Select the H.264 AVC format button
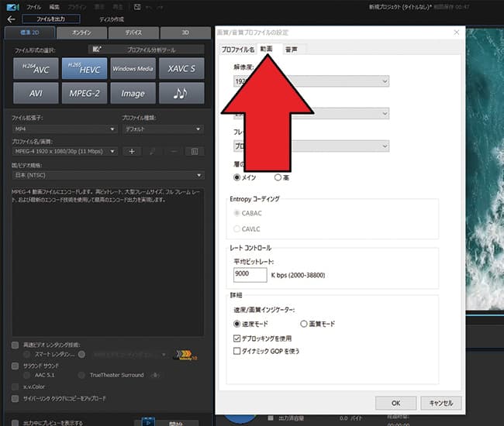 click(x=36, y=68)
